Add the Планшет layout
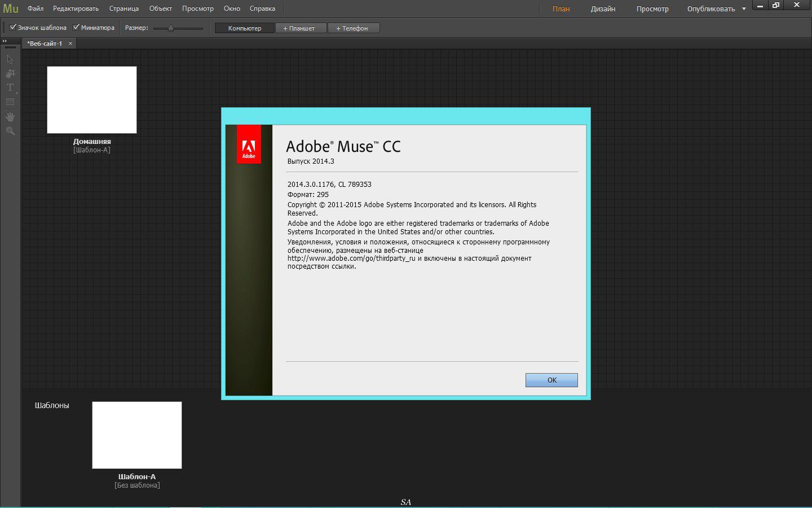The height and width of the screenshot is (508, 812). (x=301, y=28)
